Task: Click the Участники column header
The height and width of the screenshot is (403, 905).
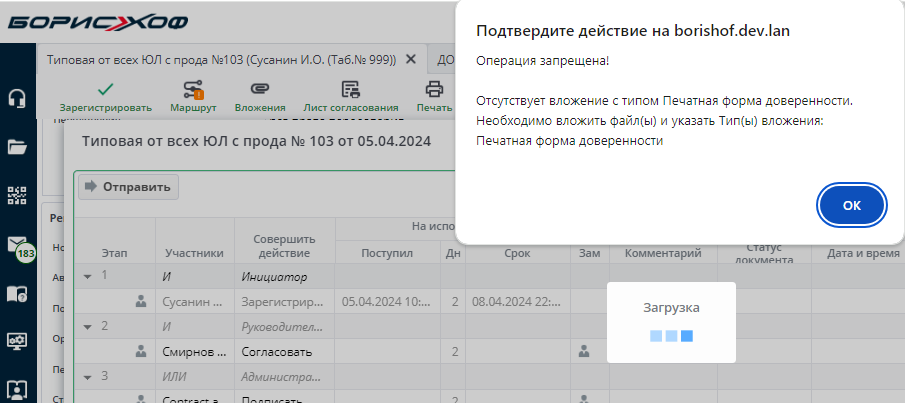Action: 194,254
